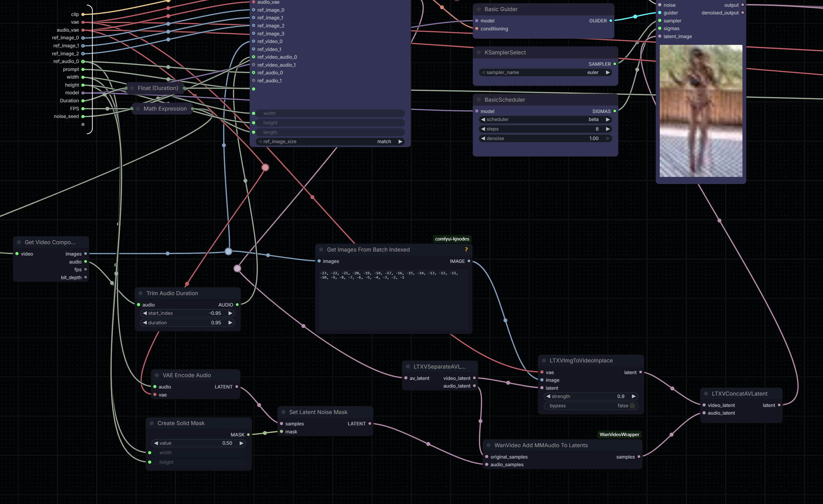Click the samples output port on WanVideo node
This screenshot has height=504, width=823.
(639, 457)
